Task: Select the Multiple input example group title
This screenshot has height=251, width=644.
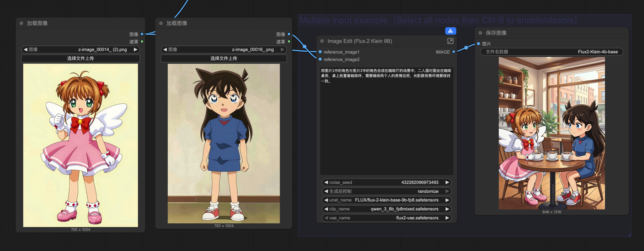Action: coord(438,20)
